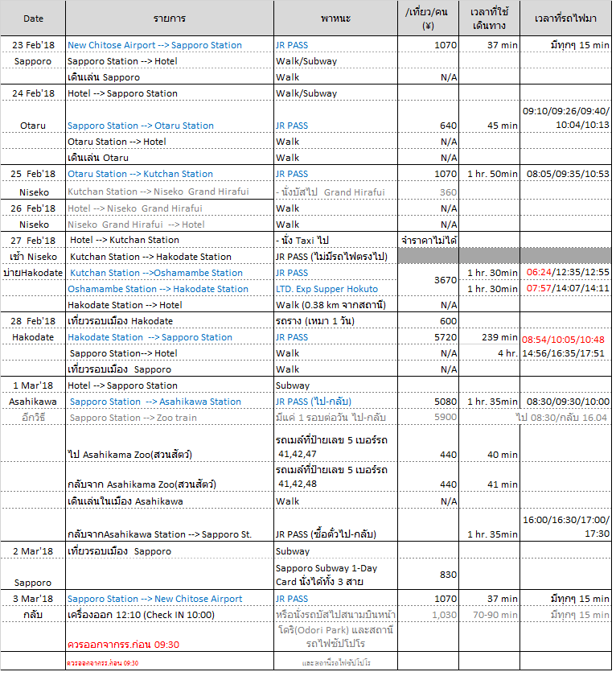Click the เดินเล่น Sapporo cell
Image resolution: width=616 pixels, height=676 pixels.
[170, 77]
